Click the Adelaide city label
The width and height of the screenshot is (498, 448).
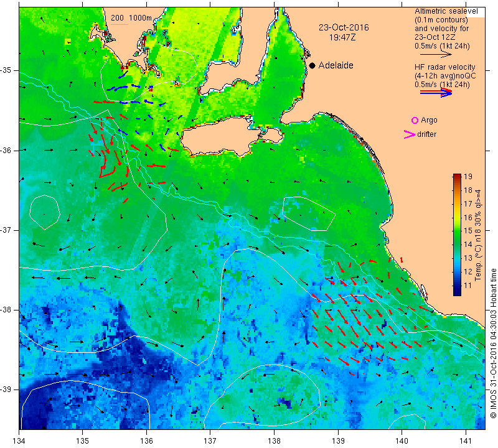point(336,65)
